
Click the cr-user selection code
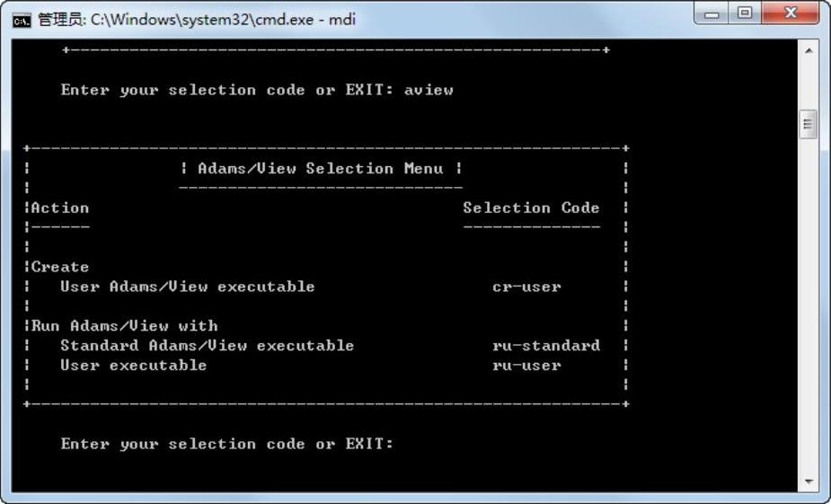[526, 287]
